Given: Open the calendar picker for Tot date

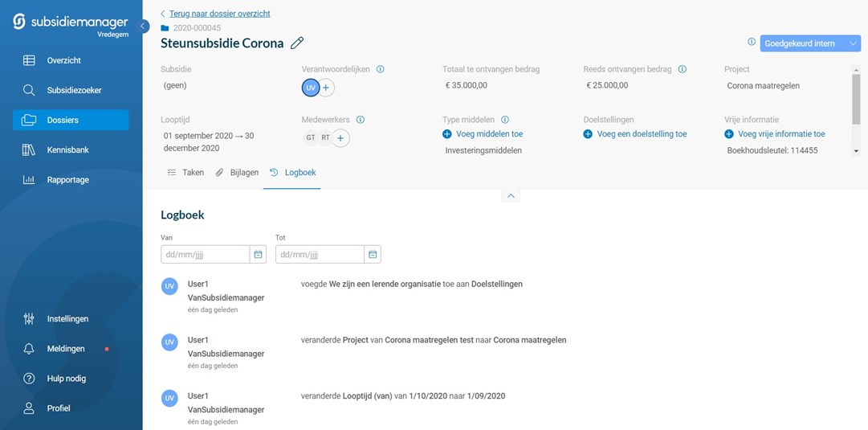Looking at the screenshot, I should point(373,255).
